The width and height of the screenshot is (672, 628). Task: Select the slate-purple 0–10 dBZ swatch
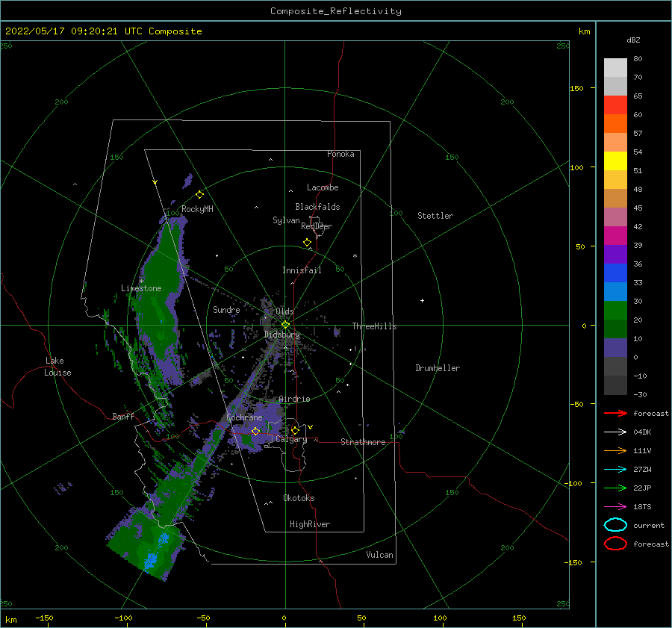click(615, 348)
